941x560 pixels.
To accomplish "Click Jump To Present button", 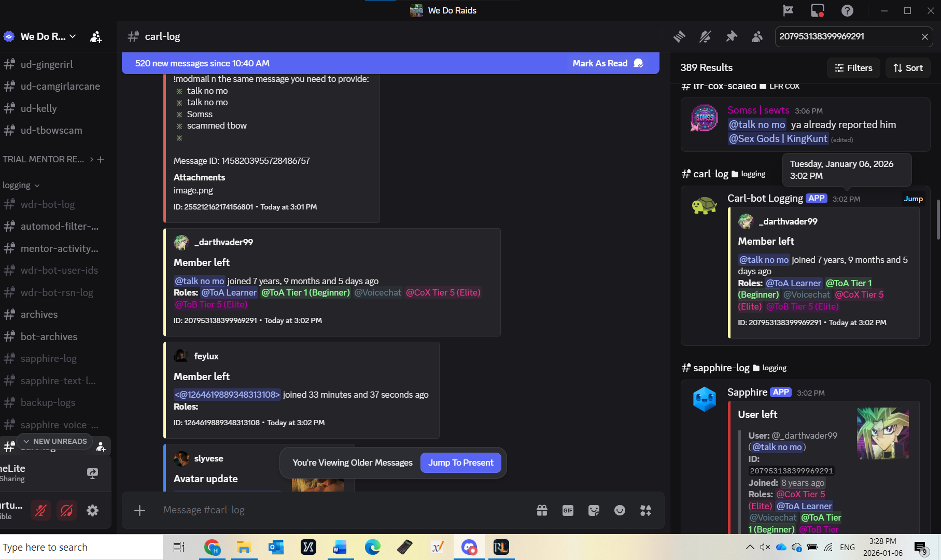I will (x=460, y=463).
